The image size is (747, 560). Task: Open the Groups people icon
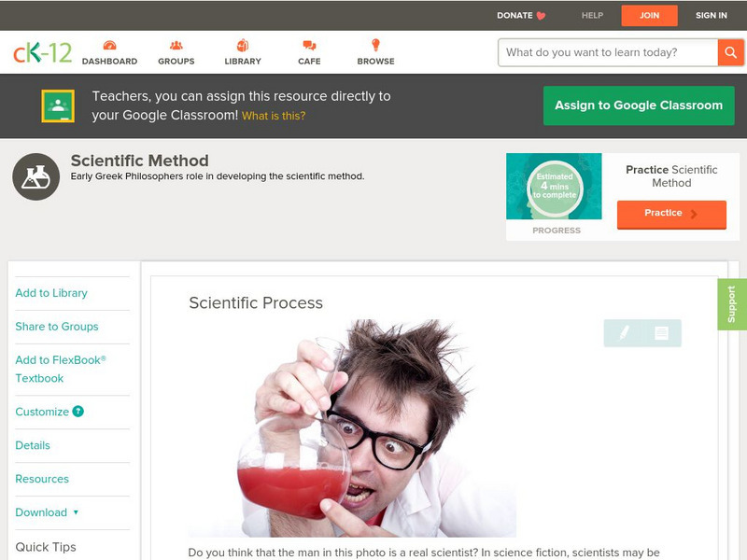(176, 45)
